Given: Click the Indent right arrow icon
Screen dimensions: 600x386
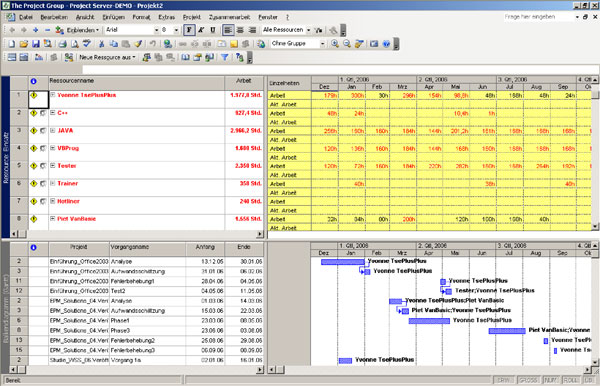Looking at the screenshot, I should coord(24,30).
